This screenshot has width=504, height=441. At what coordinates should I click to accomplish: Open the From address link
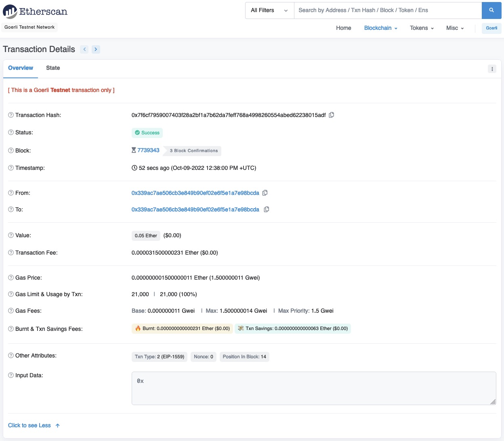tap(195, 193)
